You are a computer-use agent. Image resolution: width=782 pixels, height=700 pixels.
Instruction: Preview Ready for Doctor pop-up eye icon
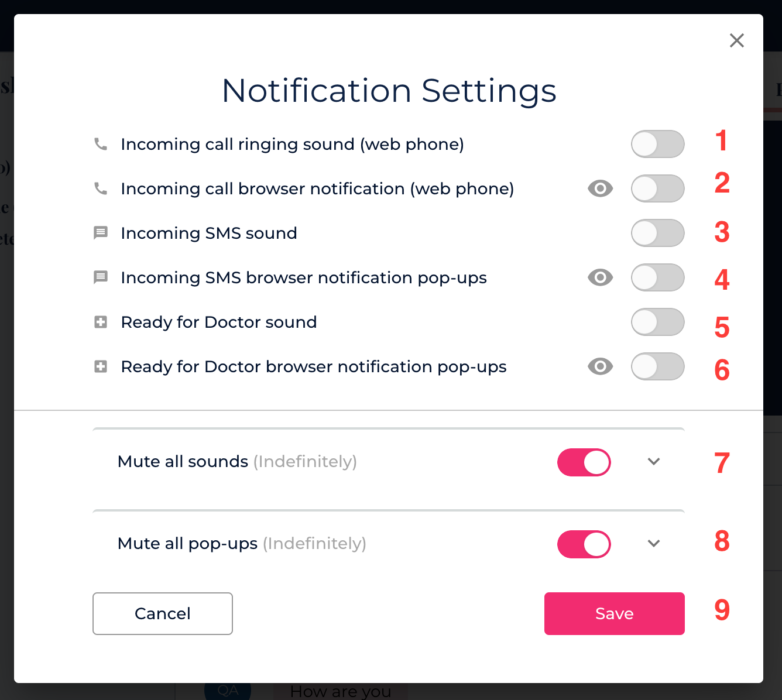(x=600, y=366)
